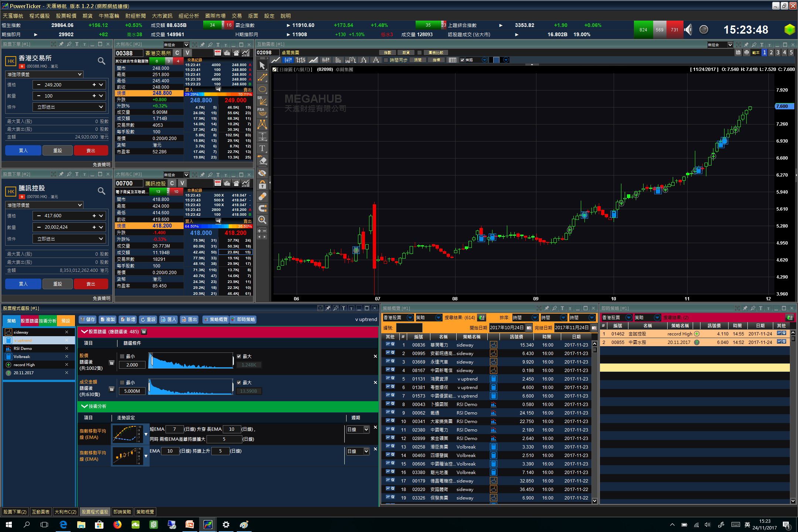798x532 pixels.
Task: Open 立即送出 condition dropdown for 騰訊控股
Action: pyautogui.click(x=69, y=239)
